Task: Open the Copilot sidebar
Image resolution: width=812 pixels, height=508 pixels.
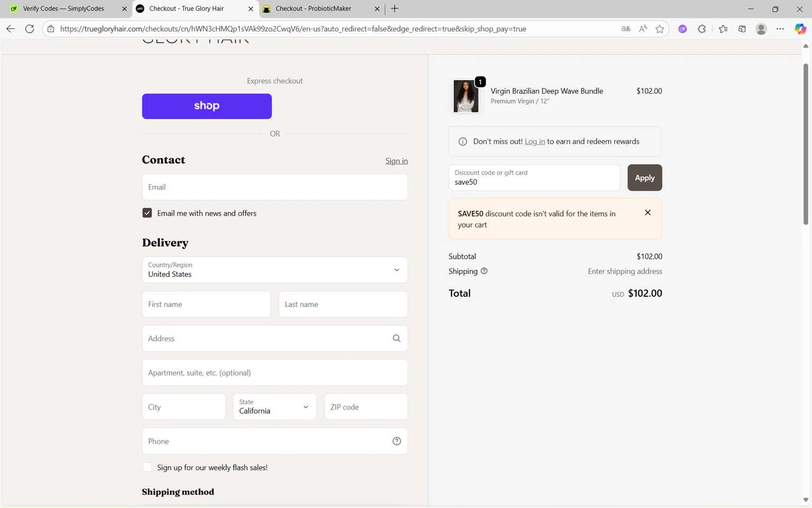Action: point(800,29)
